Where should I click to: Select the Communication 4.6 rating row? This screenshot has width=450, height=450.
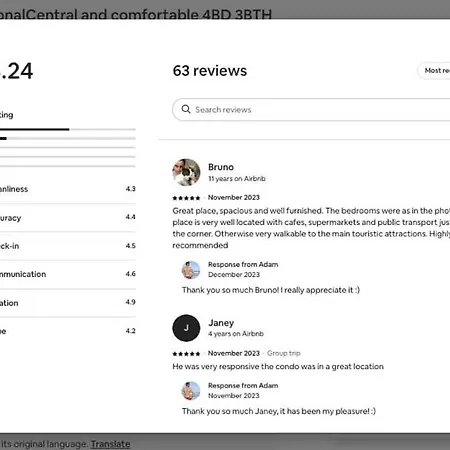click(x=68, y=274)
